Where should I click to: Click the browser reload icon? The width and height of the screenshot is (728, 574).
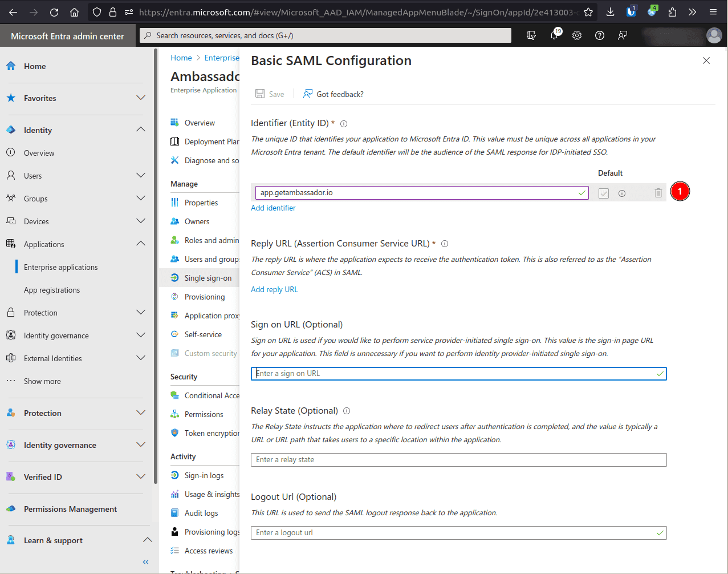[x=54, y=12]
